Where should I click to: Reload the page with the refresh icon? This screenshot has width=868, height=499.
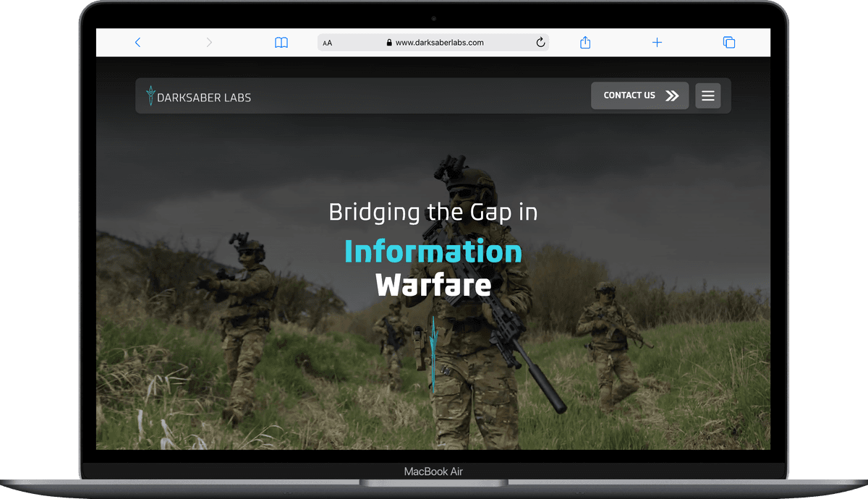click(x=540, y=43)
